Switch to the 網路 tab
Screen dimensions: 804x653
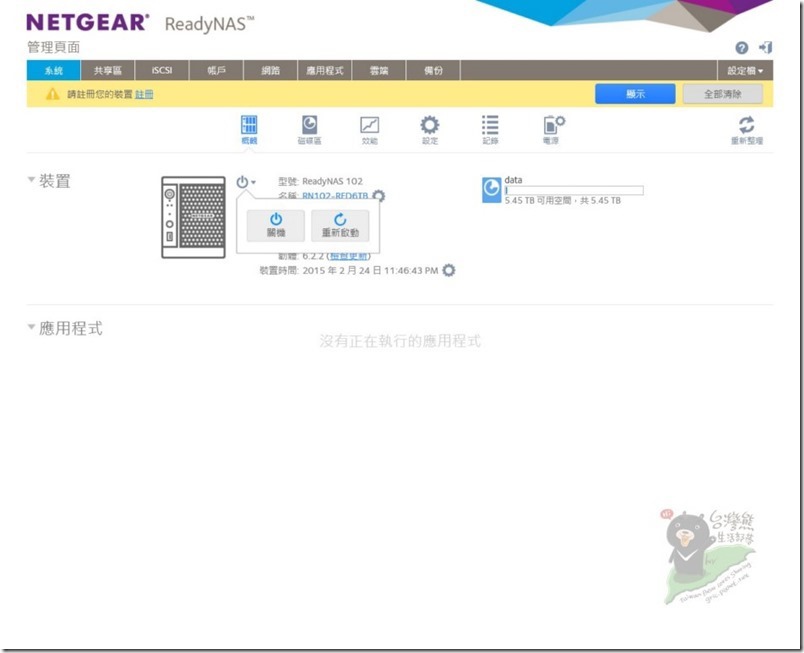(x=271, y=71)
